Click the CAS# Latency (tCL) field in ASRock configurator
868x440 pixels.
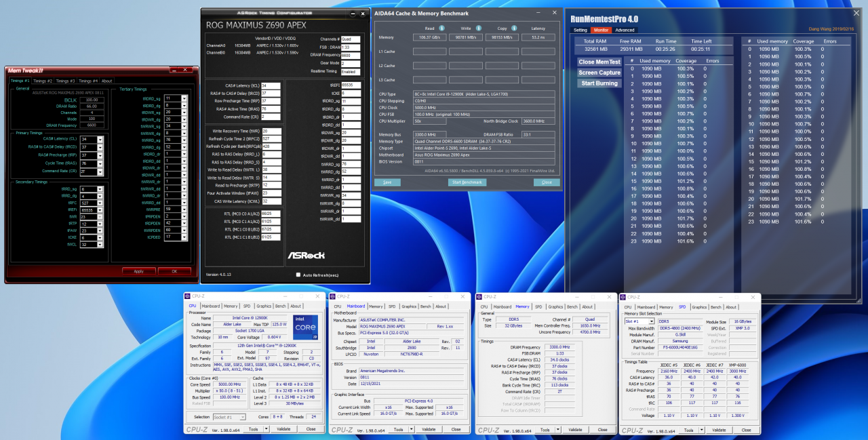tap(271, 86)
